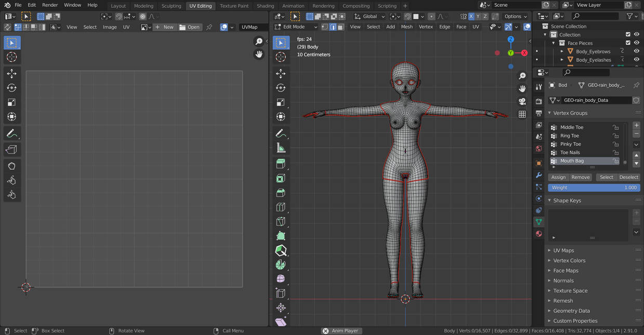Open the Texture Paint workspace tab

click(234, 6)
